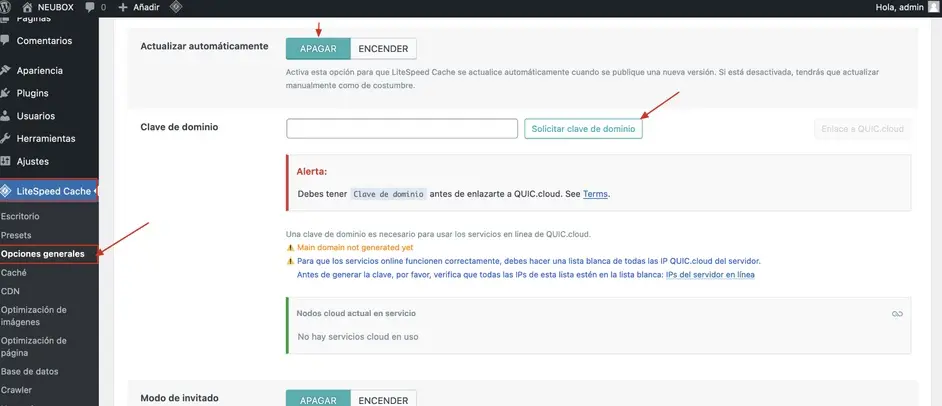The image size is (942, 406).
Task: Open the NEUBOX site home icon
Action: (27, 7)
